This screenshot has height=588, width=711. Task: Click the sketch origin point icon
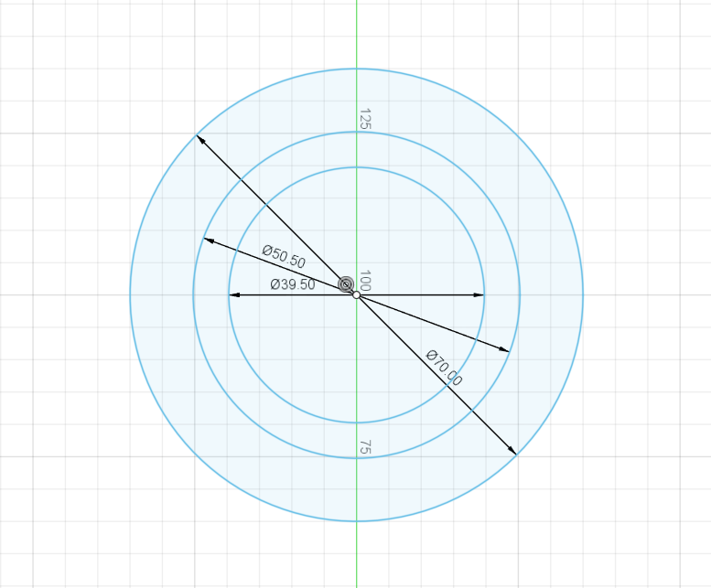(347, 284)
